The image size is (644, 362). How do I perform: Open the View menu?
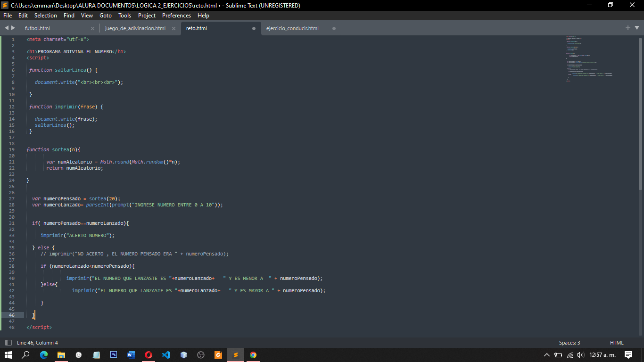[x=87, y=16]
